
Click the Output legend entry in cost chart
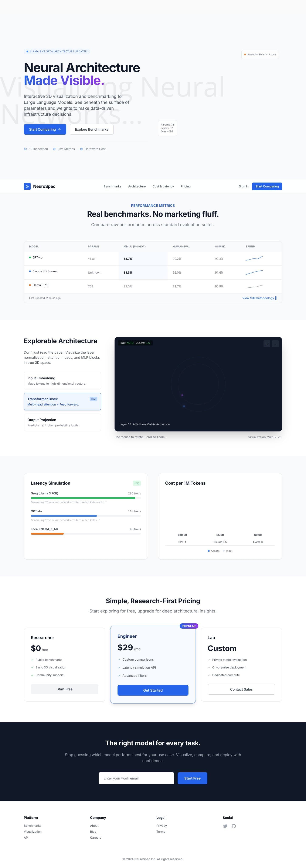[213, 551]
